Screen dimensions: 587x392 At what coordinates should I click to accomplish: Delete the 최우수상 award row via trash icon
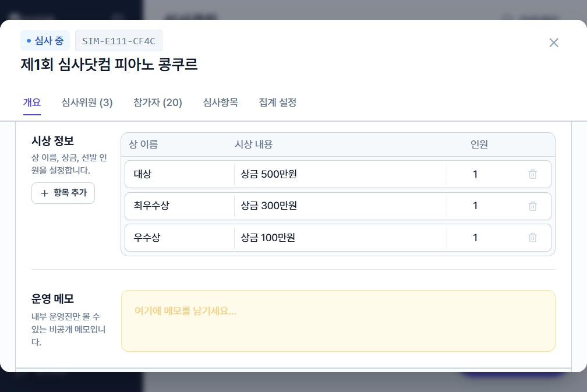(532, 206)
